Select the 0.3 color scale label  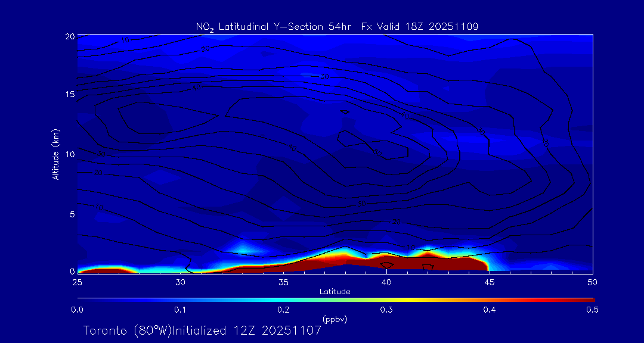point(386,310)
